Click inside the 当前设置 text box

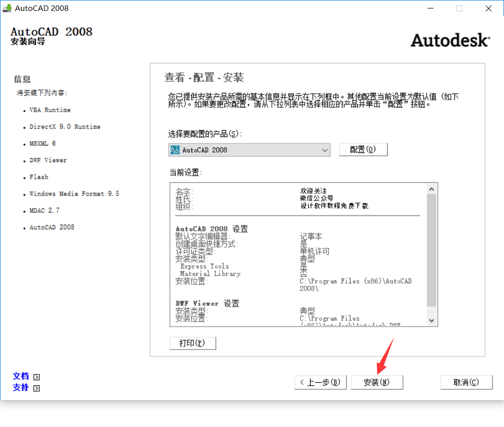[x=298, y=253]
